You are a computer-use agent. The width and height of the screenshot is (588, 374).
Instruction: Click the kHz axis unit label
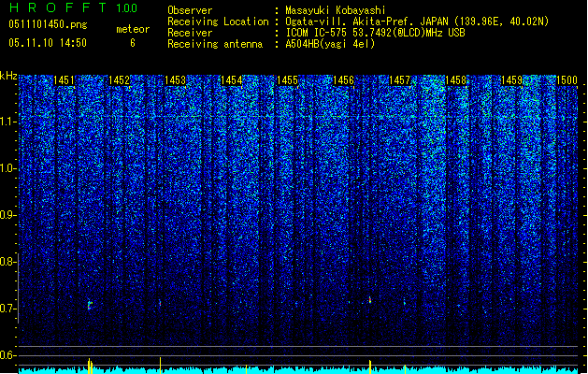tap(8, 76)
